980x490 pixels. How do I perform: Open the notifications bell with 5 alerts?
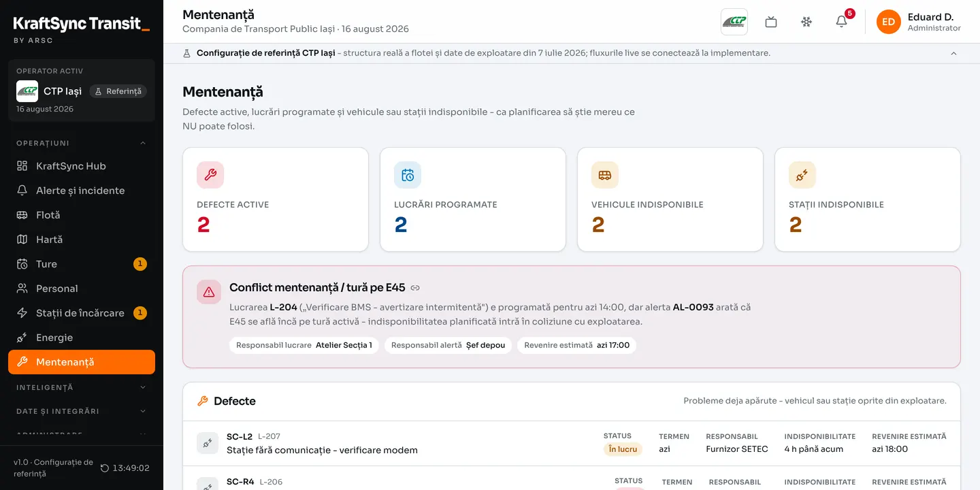(842, 22)
